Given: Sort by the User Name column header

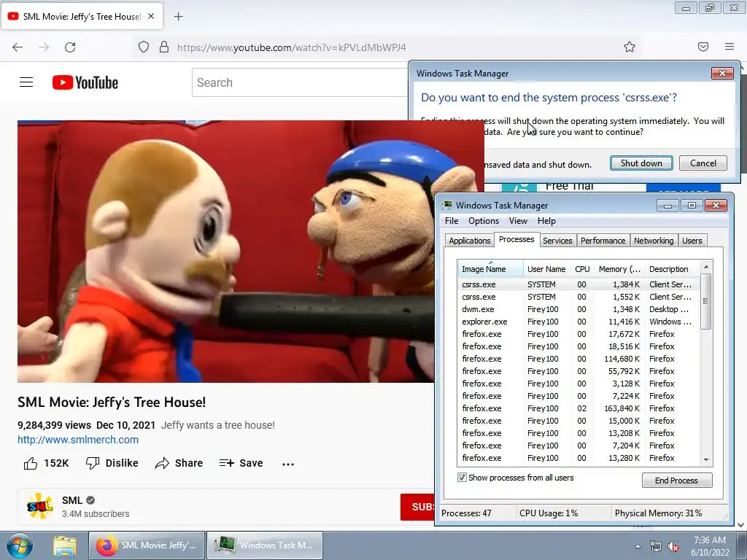Looking at the screenshot, I should tap(546, 269).
